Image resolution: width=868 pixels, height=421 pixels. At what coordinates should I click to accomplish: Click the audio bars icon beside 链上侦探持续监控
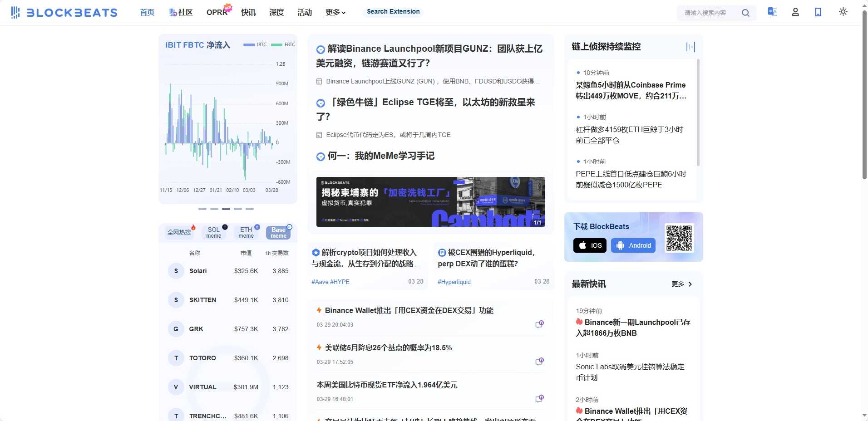[690, 47]
